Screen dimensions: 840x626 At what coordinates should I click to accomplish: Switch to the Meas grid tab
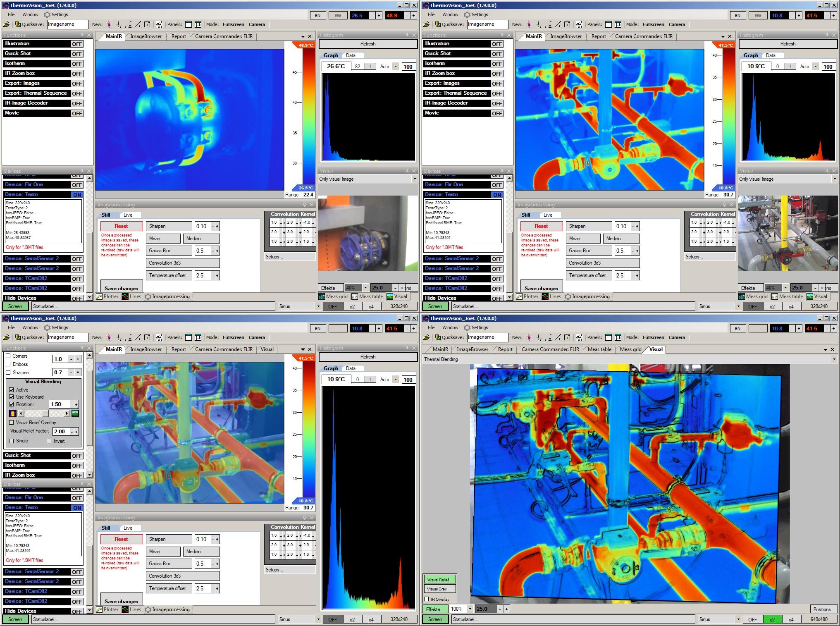[x=630, y=349]
